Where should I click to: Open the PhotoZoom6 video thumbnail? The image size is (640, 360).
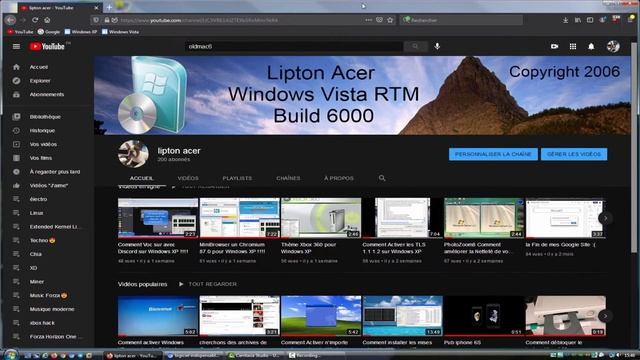(484, 218)
